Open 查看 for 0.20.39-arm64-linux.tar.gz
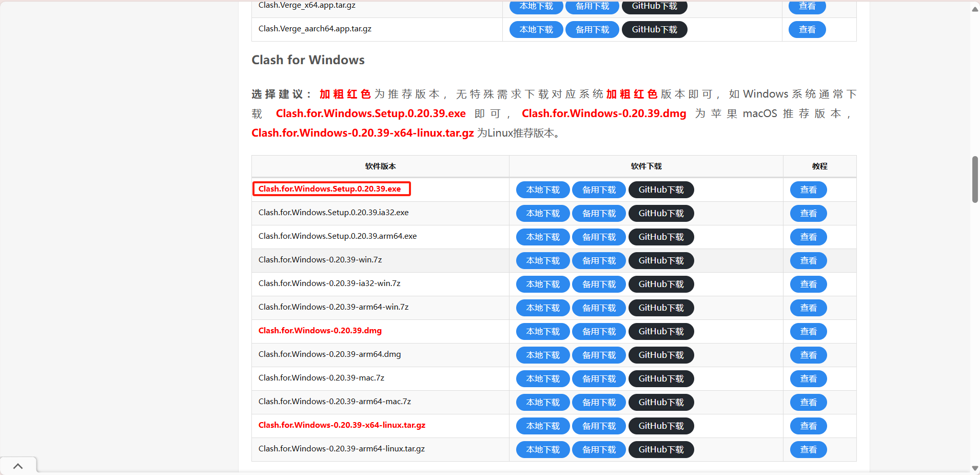Viewport: 980px width, 475px height. [808, 450]
